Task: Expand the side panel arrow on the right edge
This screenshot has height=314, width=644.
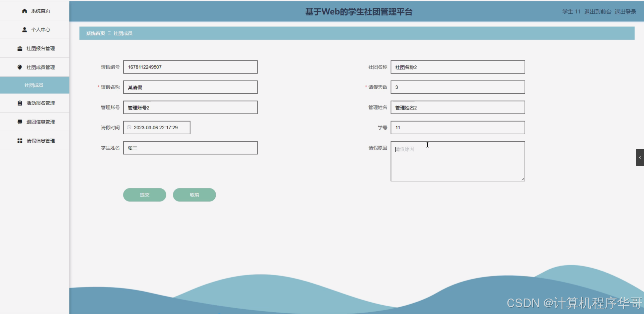Action: point(640,158)
